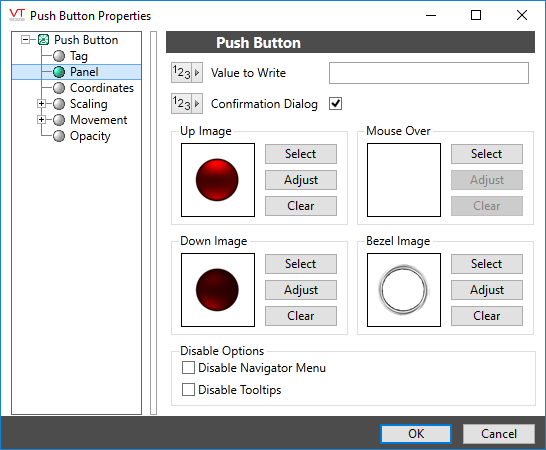Click the red Down Image preview thumbnail

coord(218,290)
